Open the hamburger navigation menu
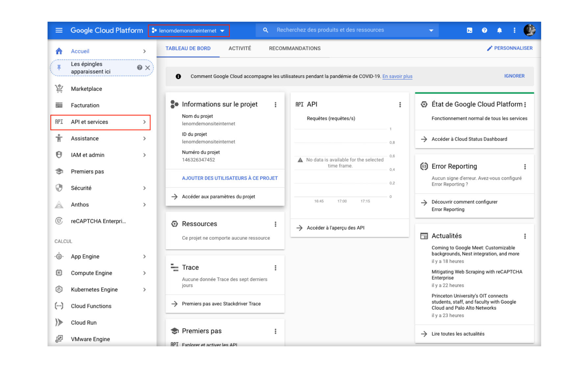The width and height of the screenshot is (588, 368). (59, 30)
